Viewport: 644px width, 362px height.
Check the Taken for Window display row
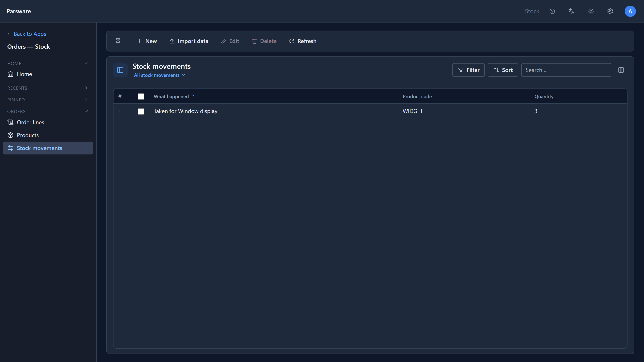tap(141, 111)
